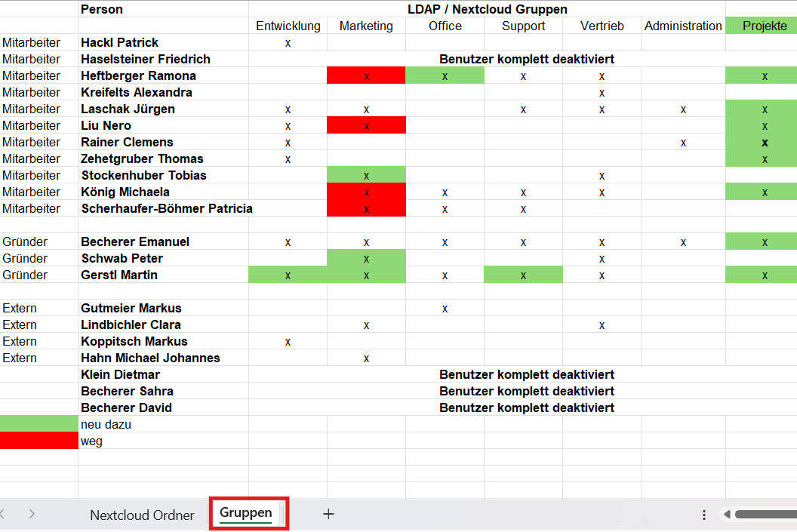Click the horizontal scrollbar thumb

click(765, 515)
